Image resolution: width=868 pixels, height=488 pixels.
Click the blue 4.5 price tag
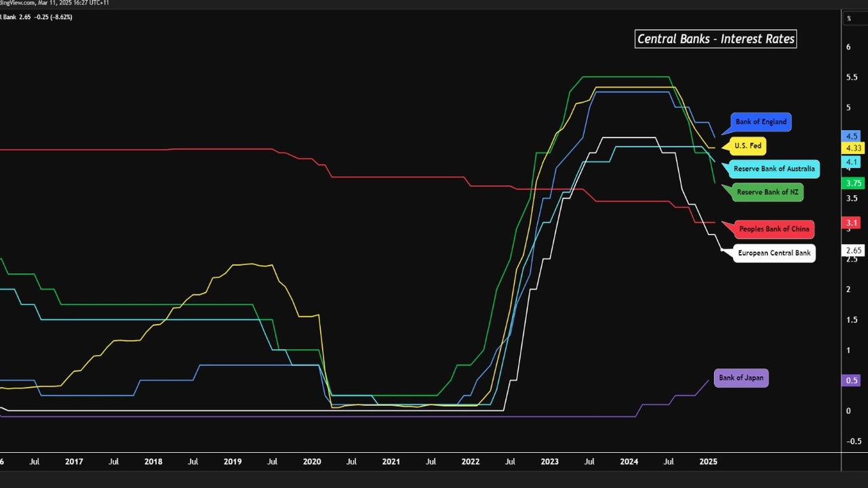pos(852,136)
